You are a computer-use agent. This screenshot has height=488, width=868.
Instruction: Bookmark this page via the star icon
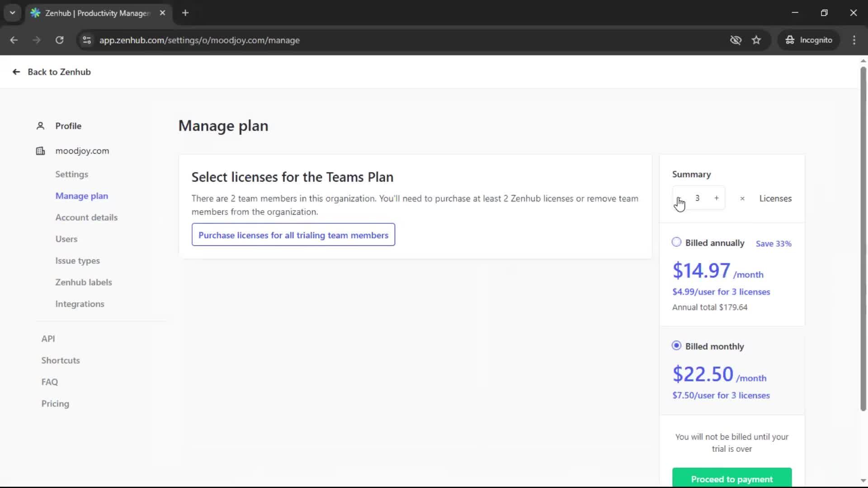[x=756, y=40]
